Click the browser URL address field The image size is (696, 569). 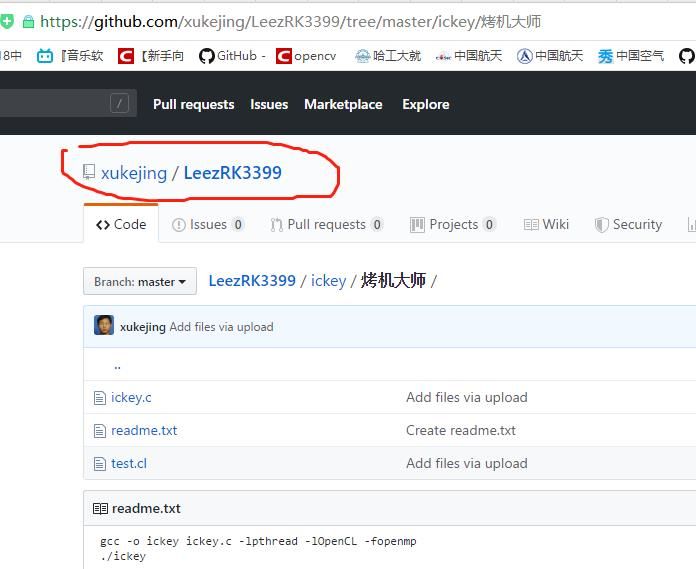point(290,21)
